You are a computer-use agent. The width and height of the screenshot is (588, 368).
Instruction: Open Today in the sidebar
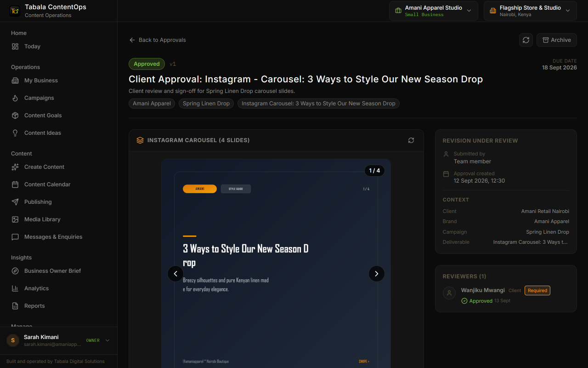point(58,46)
